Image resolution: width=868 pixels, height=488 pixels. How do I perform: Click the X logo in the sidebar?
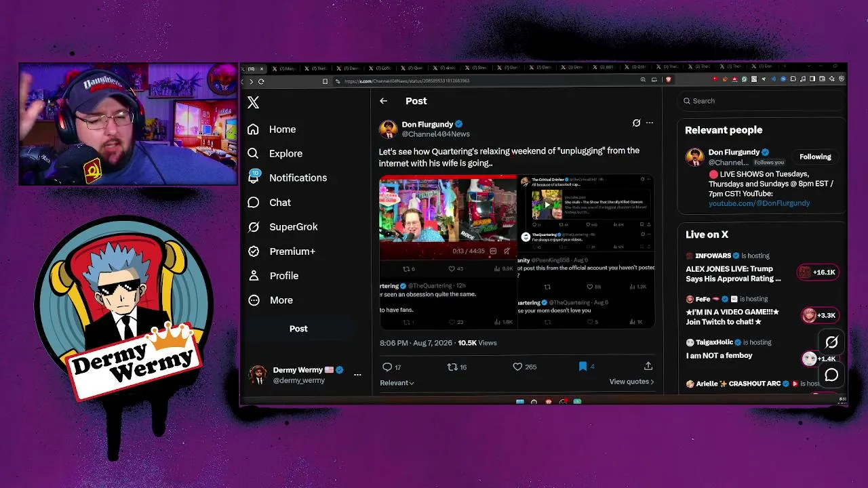(x=253, y=102)
